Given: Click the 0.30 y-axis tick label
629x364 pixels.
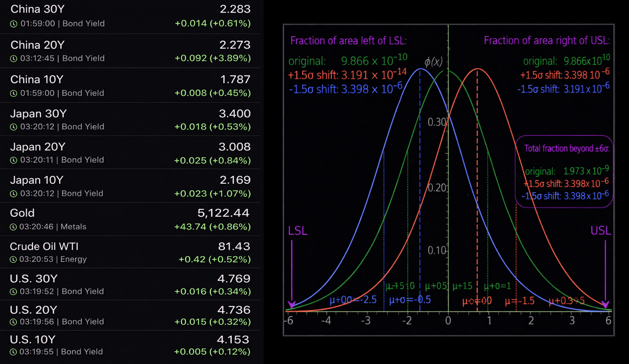Looking at the screenshot, I should coord(437,123).
